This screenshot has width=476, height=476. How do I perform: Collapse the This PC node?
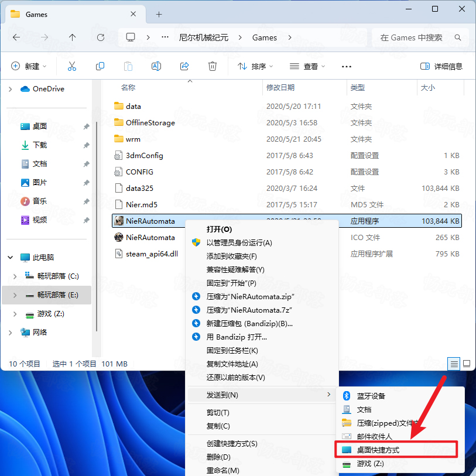(11, 258)
